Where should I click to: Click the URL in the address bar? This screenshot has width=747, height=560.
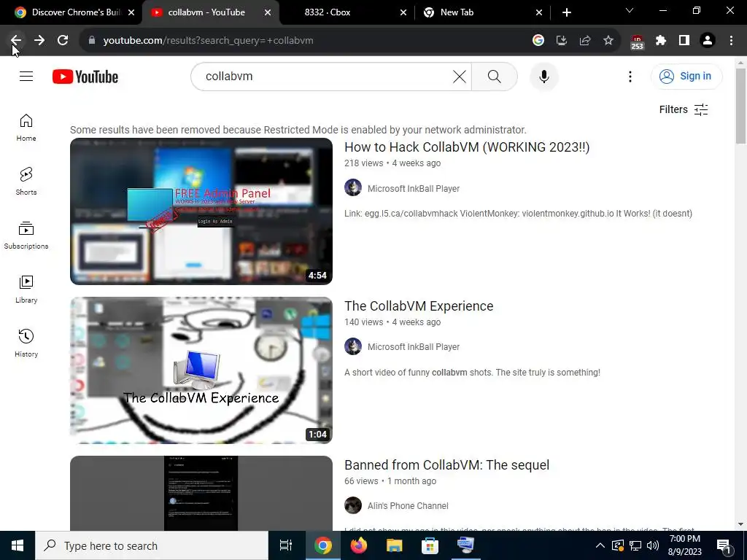pos(208,41)
